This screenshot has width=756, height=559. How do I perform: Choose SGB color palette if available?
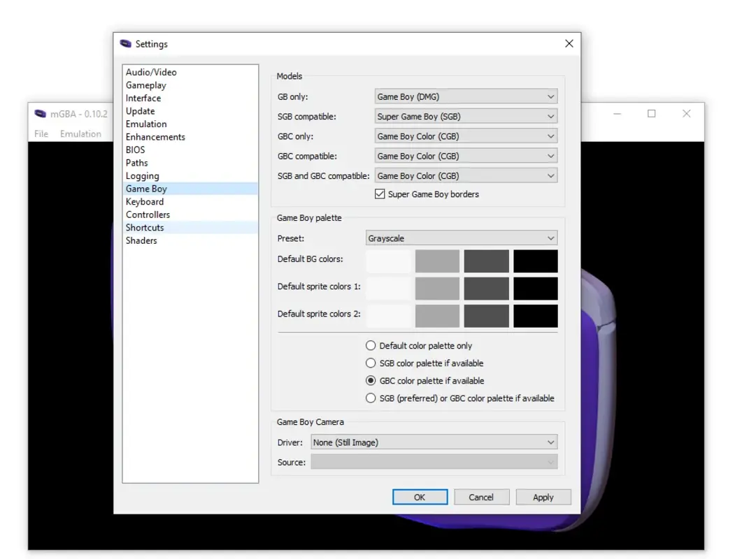point(371,363)
